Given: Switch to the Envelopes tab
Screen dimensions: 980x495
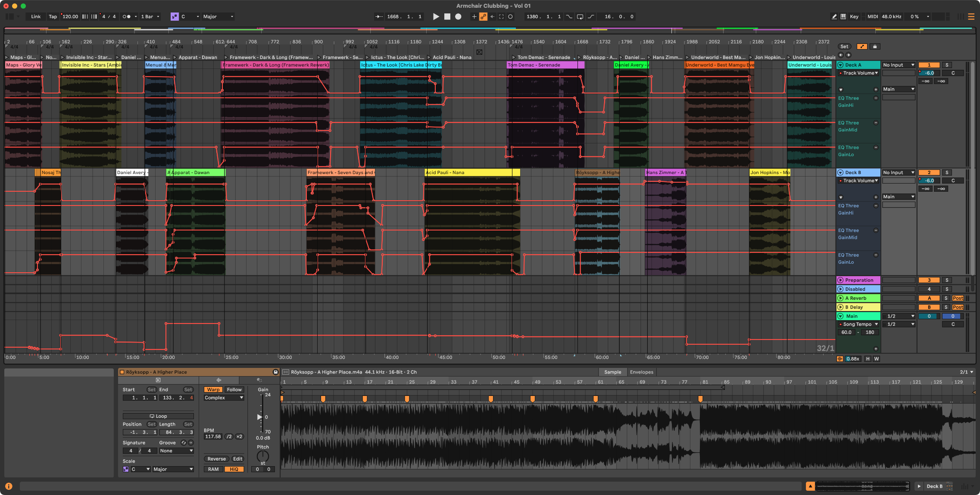Looking at the screenshot, I should pos(641,372).
